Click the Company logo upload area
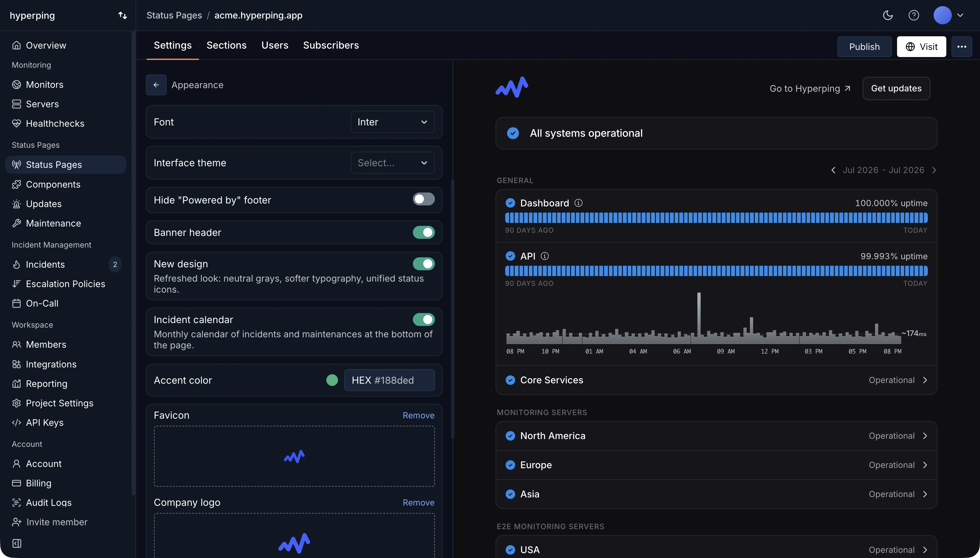980x558 pixels. click(294, 536)
